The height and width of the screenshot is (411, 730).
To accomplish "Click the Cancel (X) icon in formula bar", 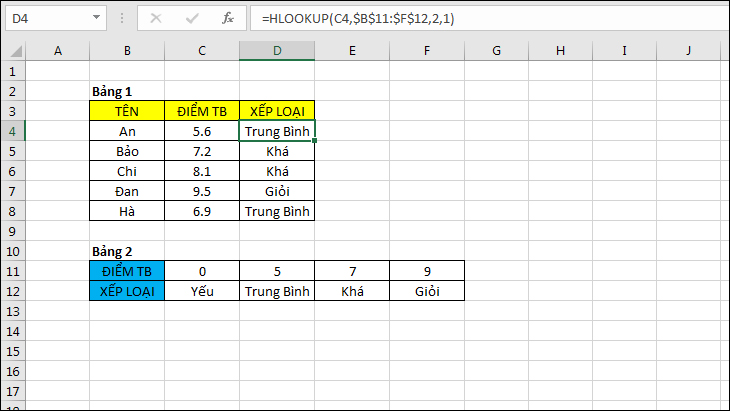I will pos(155,18).
